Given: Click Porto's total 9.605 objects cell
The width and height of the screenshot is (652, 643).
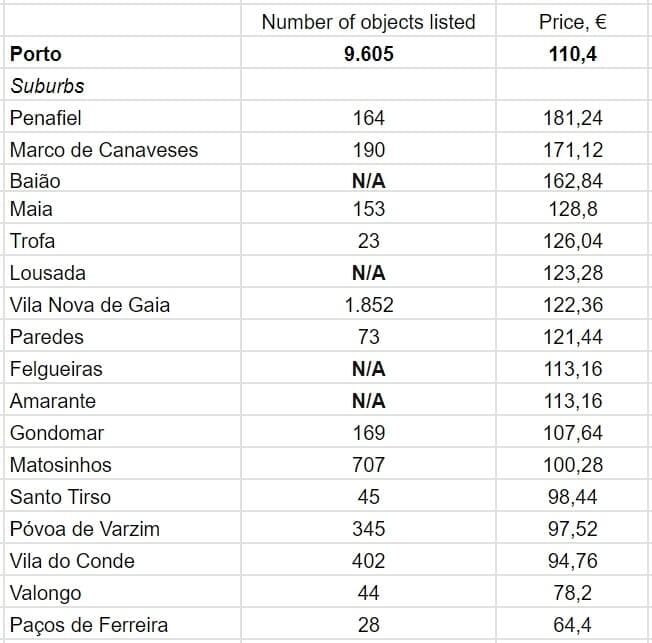Looking at the screenshot, I should (x=368, y=54).
